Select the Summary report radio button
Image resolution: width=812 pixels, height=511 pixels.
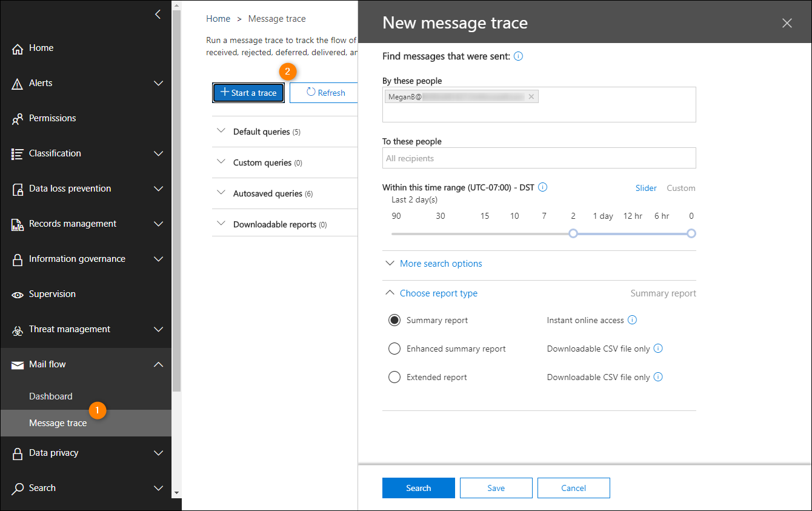394,320
